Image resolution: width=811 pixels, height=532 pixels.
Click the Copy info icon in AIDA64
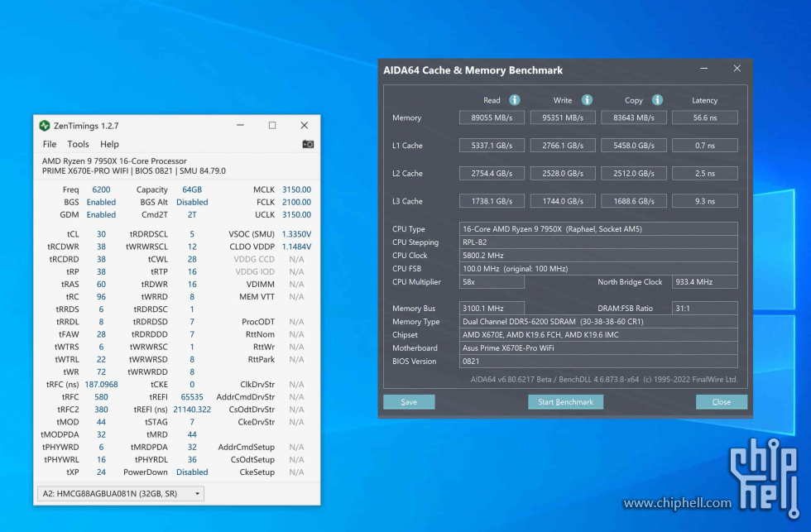click(657, 100)
